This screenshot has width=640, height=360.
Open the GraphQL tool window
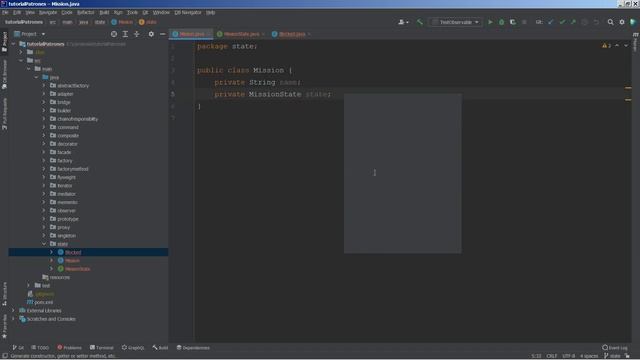pyautogui.click(x=133, y=348)
